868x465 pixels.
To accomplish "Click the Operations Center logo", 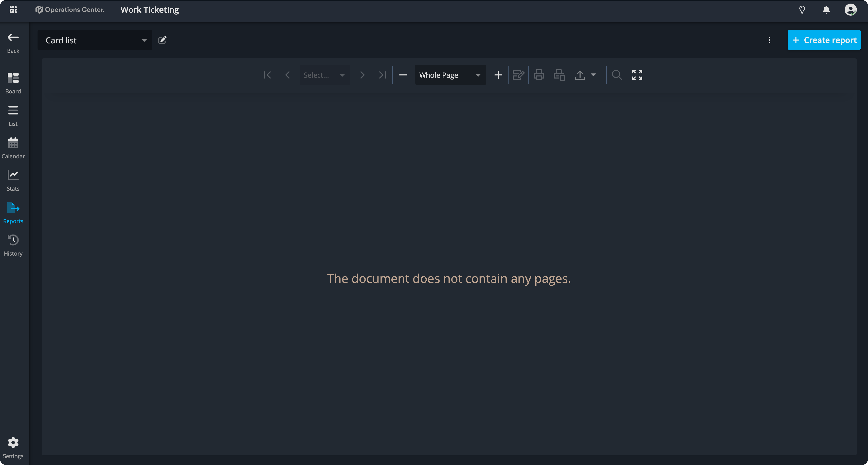I will point(70,10).
